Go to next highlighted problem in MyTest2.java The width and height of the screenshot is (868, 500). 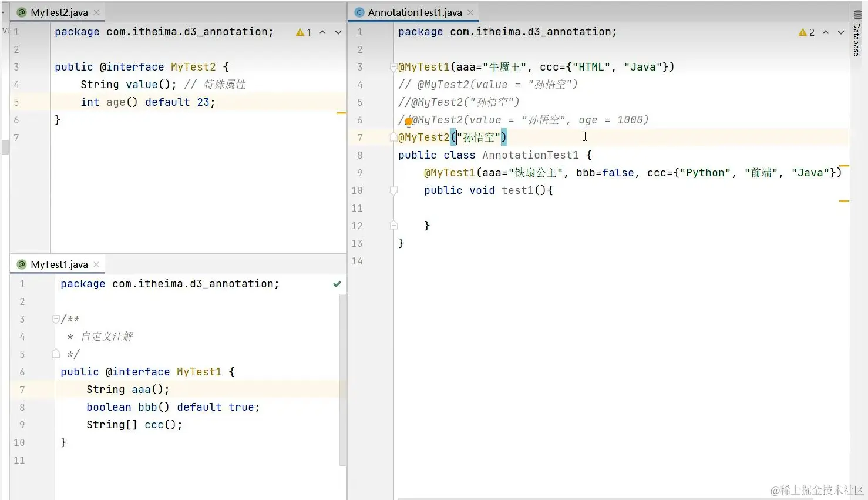[x=338, y=32]
